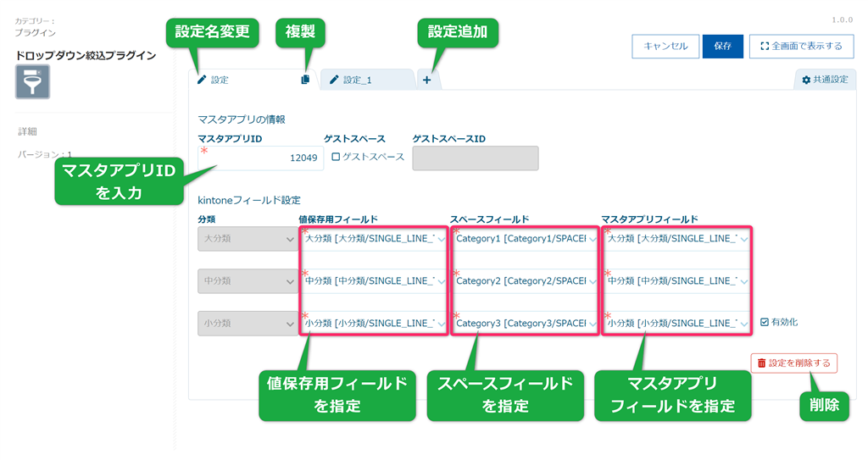The image size is (868, 460).
Task: Open 値保存用フィールド dropdown for 小分類
Action: click(374, 324)
